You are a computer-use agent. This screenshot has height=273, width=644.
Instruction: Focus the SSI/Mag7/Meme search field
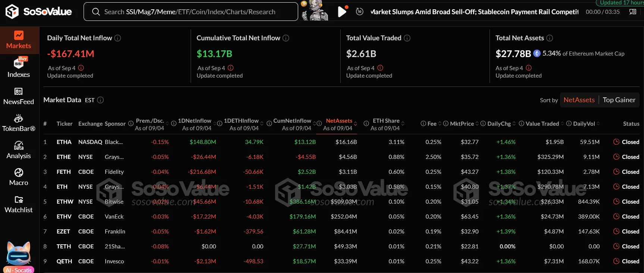click(191, 12)
